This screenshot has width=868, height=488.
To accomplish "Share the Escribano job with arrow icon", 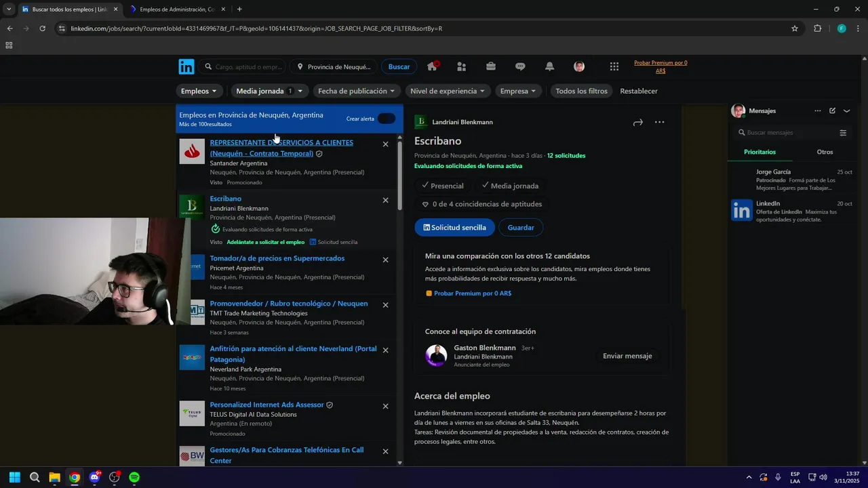I will point(637,123).
